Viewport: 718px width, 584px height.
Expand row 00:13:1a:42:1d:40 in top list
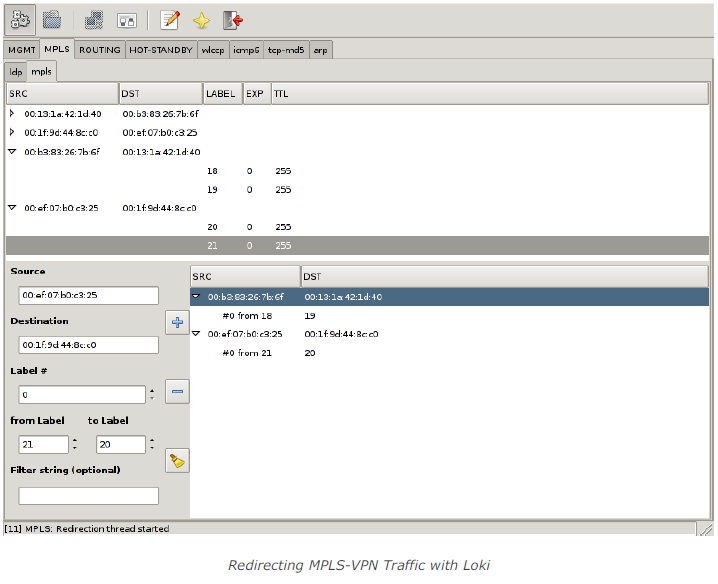12,113
